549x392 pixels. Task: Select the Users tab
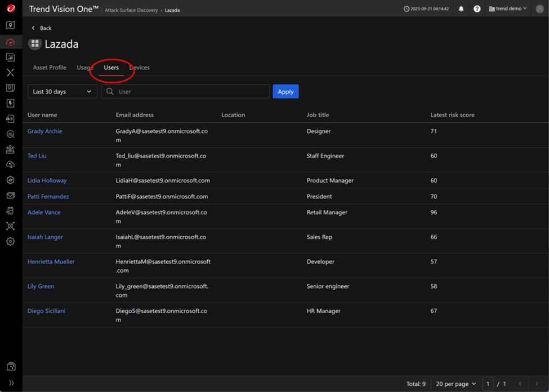click(111, 67)
